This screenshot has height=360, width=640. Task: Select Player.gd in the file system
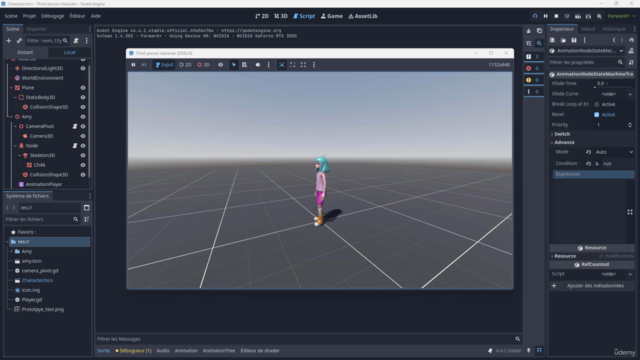(31, 300)
